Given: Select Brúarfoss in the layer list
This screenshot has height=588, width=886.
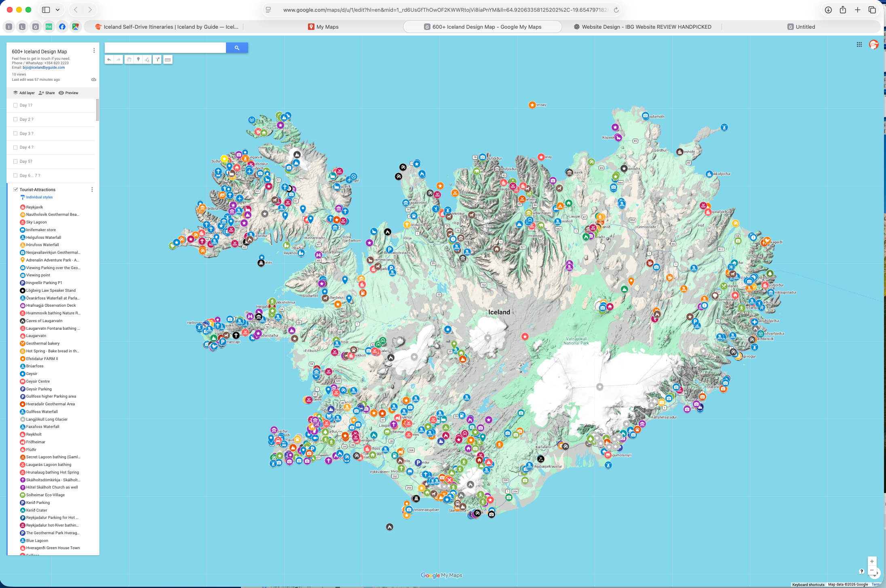Looking at the screenshot, I should pos(35,366).
